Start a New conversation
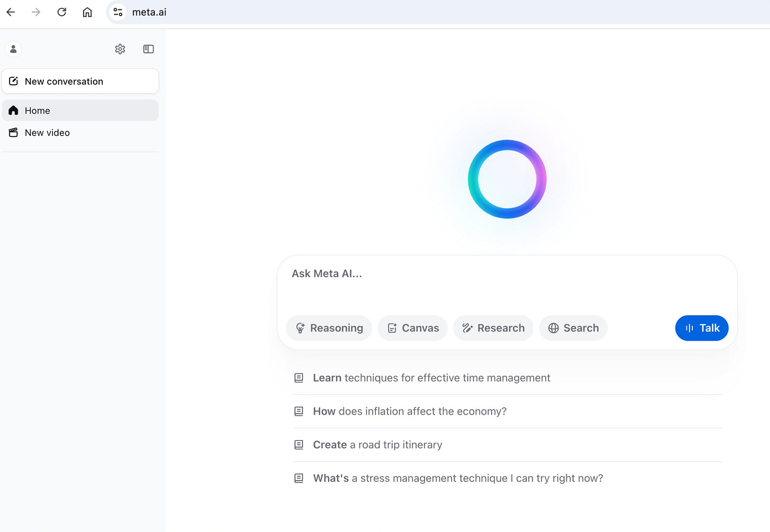 pos(80,81)
